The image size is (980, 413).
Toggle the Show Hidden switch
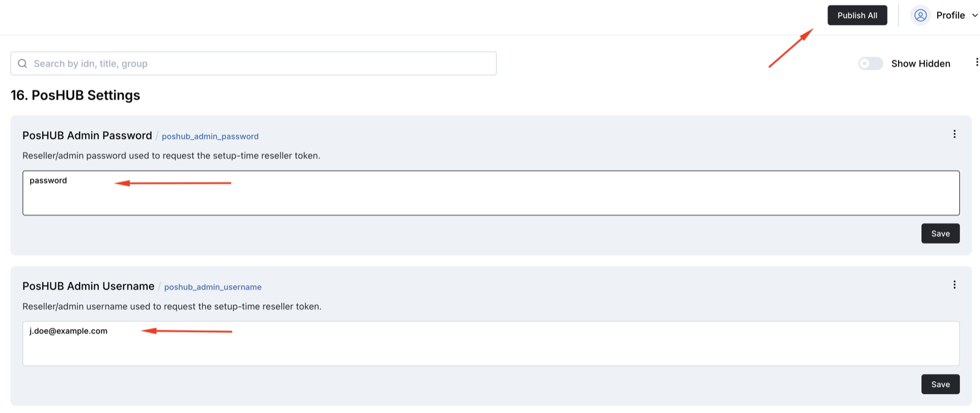tap(870, 64)
